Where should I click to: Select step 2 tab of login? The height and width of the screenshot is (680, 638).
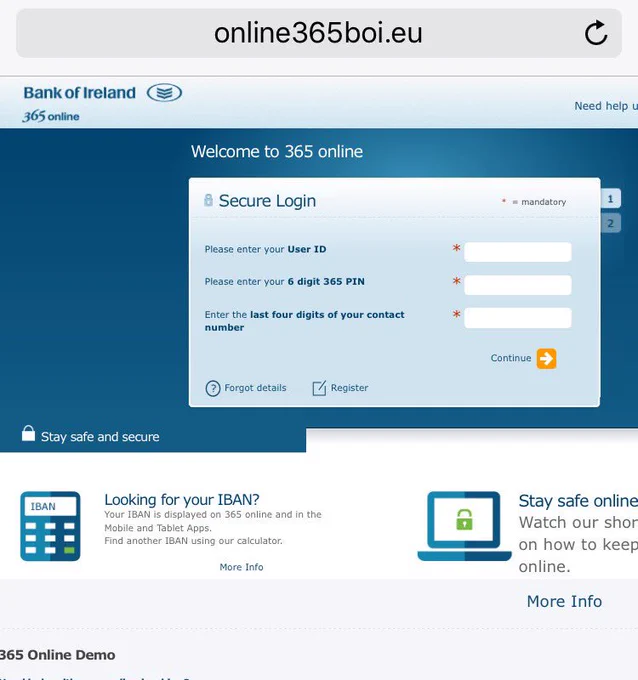click(611, 223)
